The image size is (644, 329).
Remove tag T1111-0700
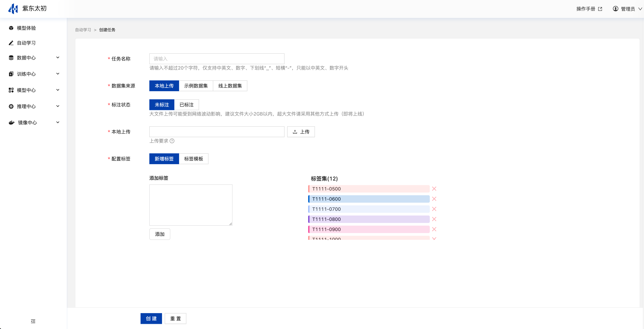(434, 209)
